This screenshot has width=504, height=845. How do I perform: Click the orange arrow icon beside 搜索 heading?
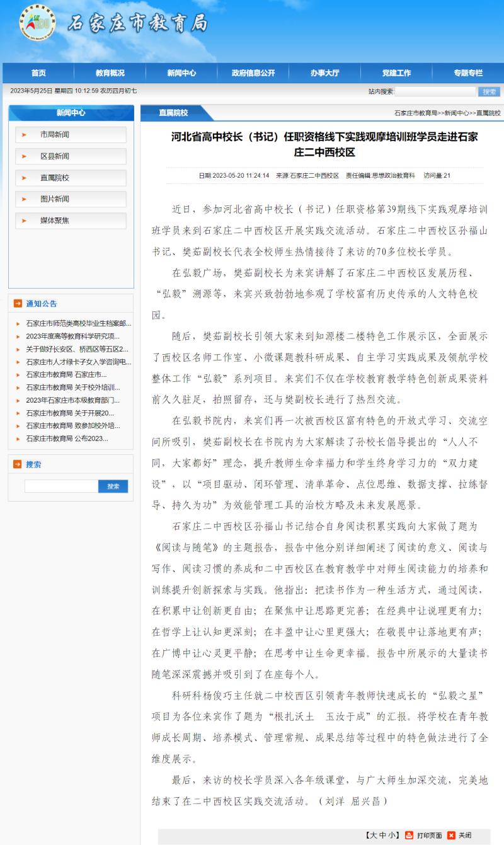tap(18, 464)
